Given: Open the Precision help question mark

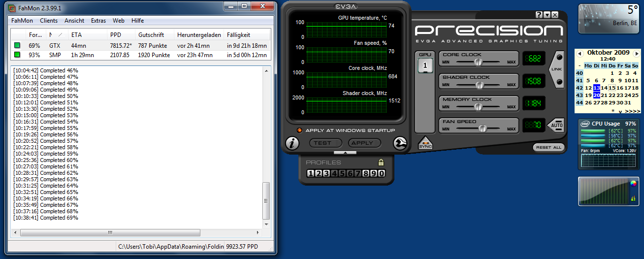Looking at the screenshot, I should pyautogui.click(x=539, y=15).
